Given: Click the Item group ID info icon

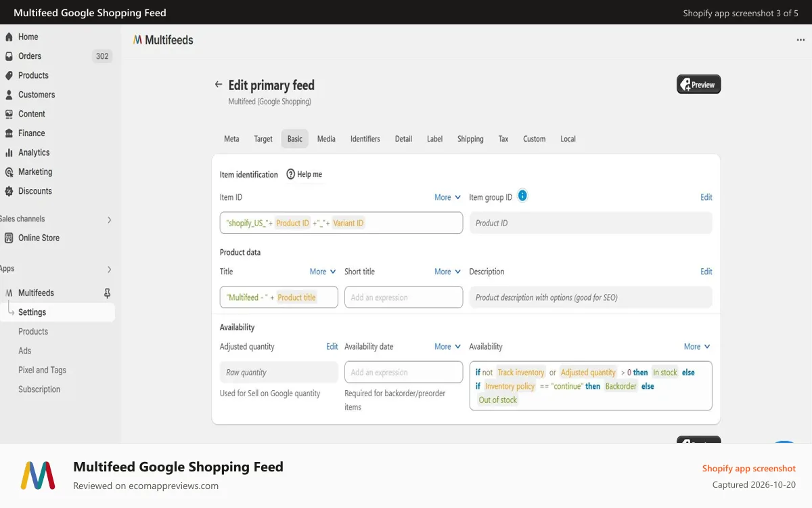Looking at the screenshot, I should click(x=522, y=196).
